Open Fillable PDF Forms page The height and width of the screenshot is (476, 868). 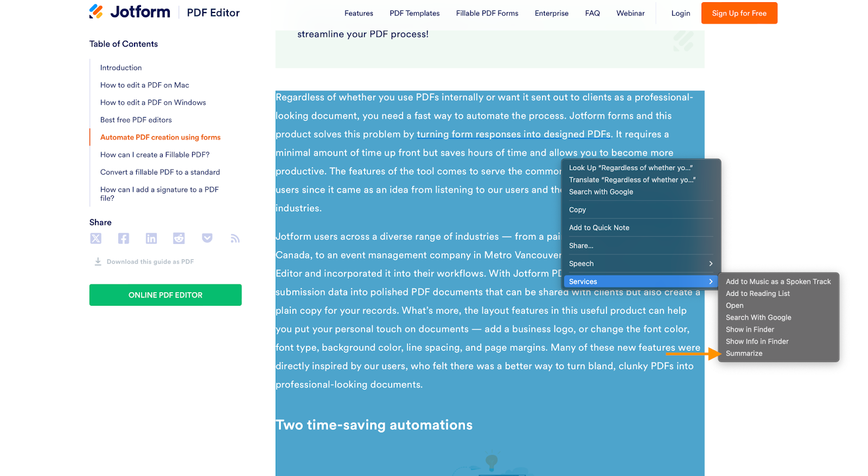click(x=487, y=13)
